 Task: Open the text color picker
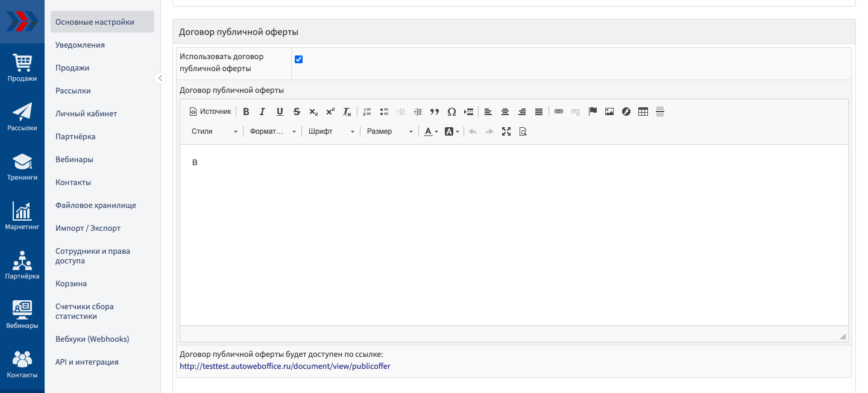pos(430,131)
